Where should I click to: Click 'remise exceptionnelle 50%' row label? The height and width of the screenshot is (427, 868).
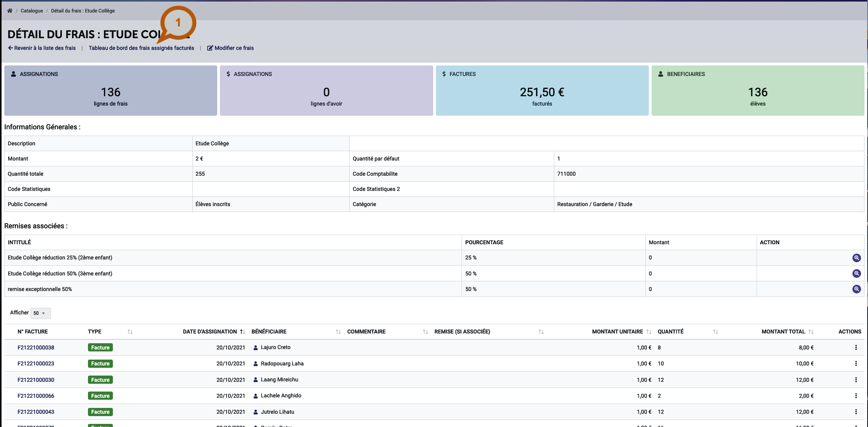[40, 289]
